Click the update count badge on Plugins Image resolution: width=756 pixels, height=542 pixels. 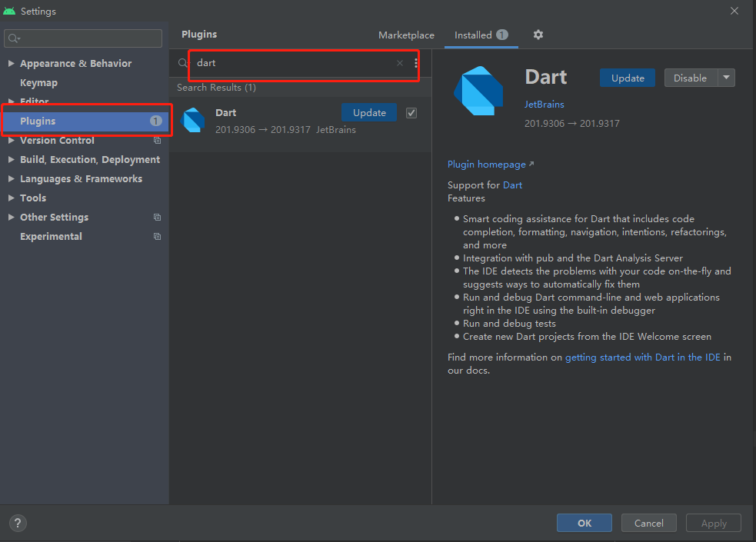coord(155,121)
